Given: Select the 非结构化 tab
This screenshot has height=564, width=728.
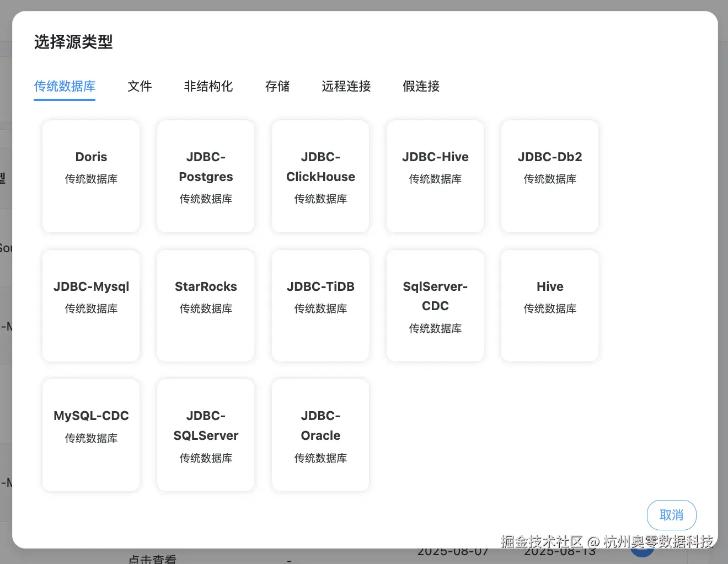Looking at the screenshot, I should (208, 86).
